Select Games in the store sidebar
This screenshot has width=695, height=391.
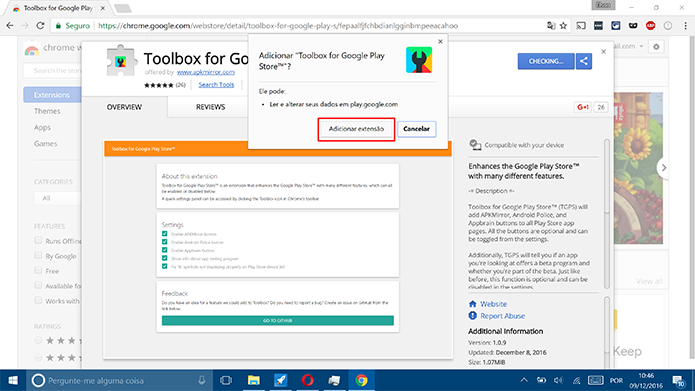pos(46,144)
